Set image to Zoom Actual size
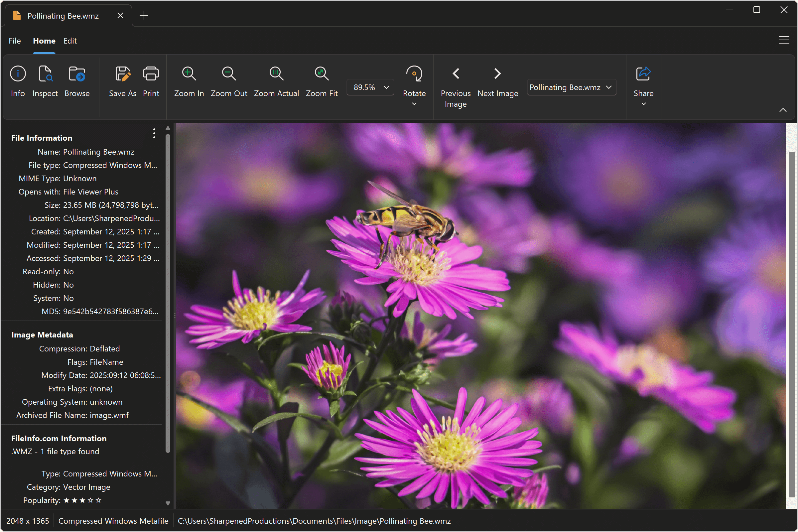The width and height of the screenshot is (798, 532). tap(276, 81)
